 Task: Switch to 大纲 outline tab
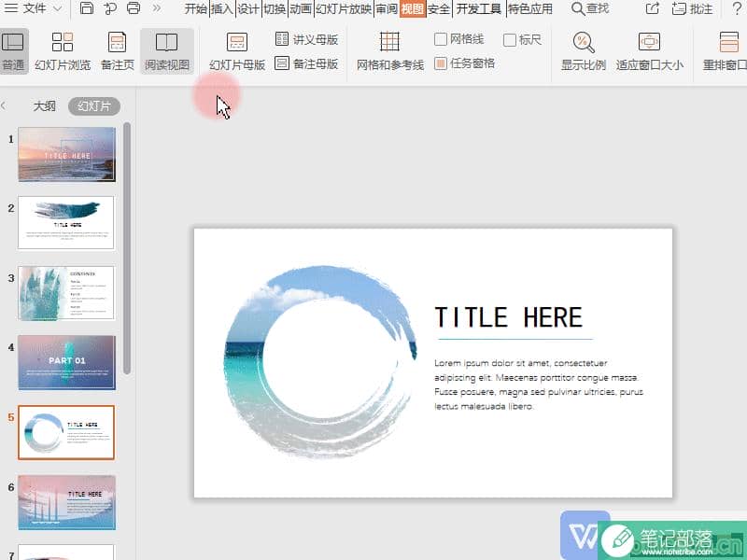[x=44, y=105]
